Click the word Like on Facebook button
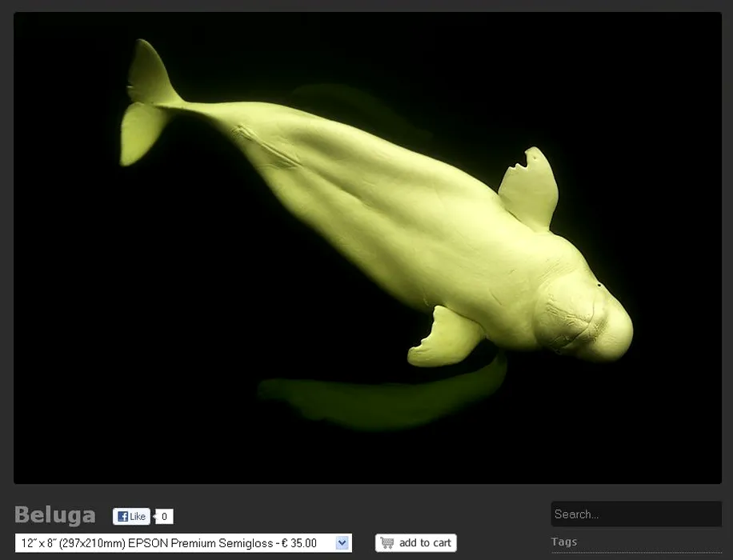Screen dimensions: 733x560 (x=138, y=517)
